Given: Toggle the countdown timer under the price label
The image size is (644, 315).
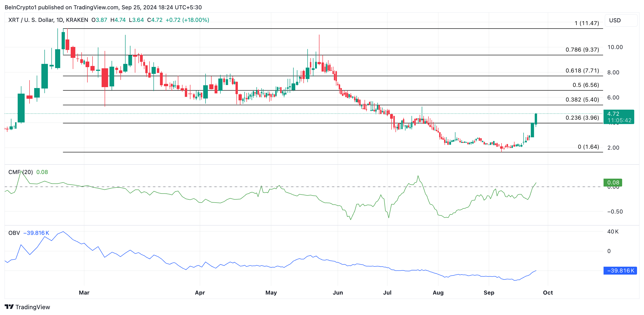Looking at the screenshot, I should pos(619,120).
